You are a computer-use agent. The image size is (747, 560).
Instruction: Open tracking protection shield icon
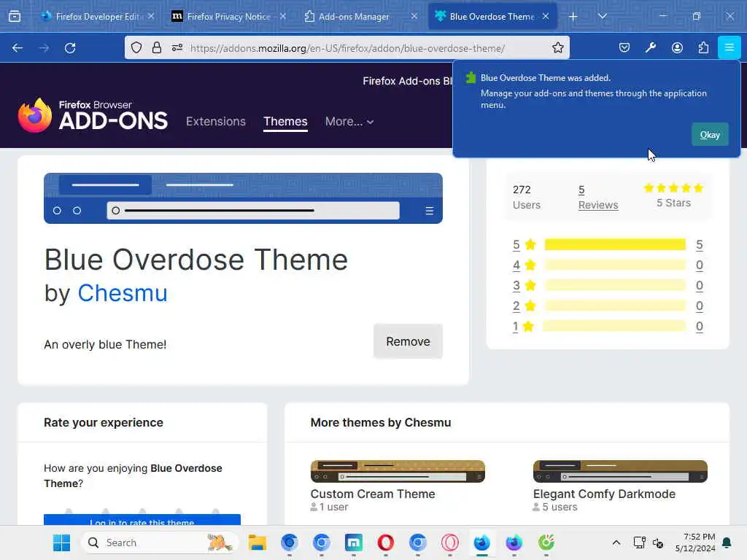pos(136,47)
